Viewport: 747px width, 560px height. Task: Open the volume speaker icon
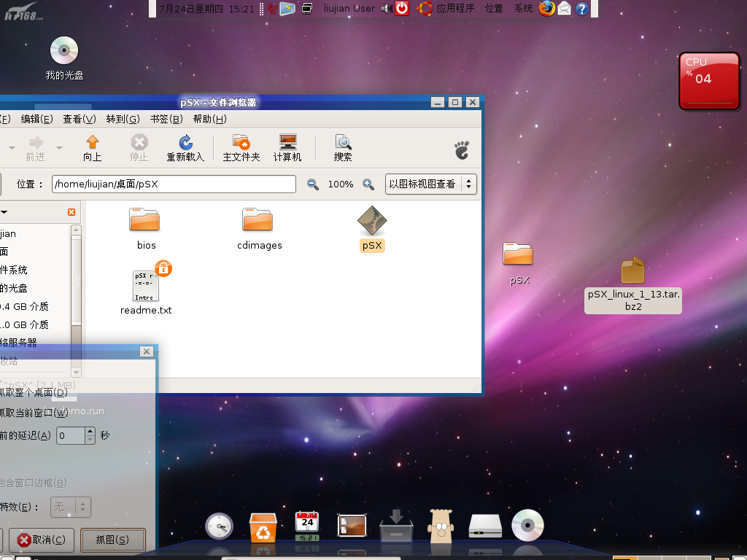coord(387,9)
